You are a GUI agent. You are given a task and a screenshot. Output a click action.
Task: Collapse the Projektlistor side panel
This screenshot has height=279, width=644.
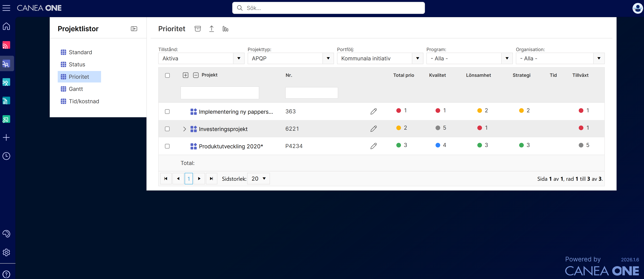[x=134, y=29]
